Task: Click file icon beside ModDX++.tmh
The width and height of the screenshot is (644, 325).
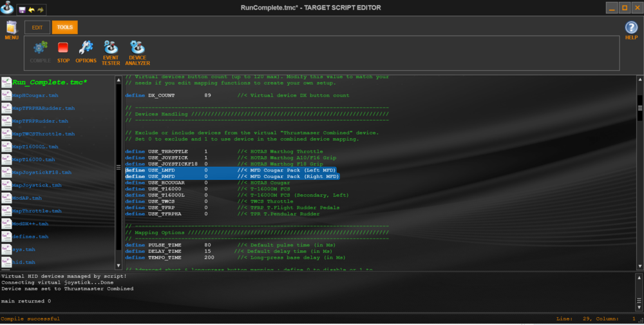Action: [x=6, y=224]
